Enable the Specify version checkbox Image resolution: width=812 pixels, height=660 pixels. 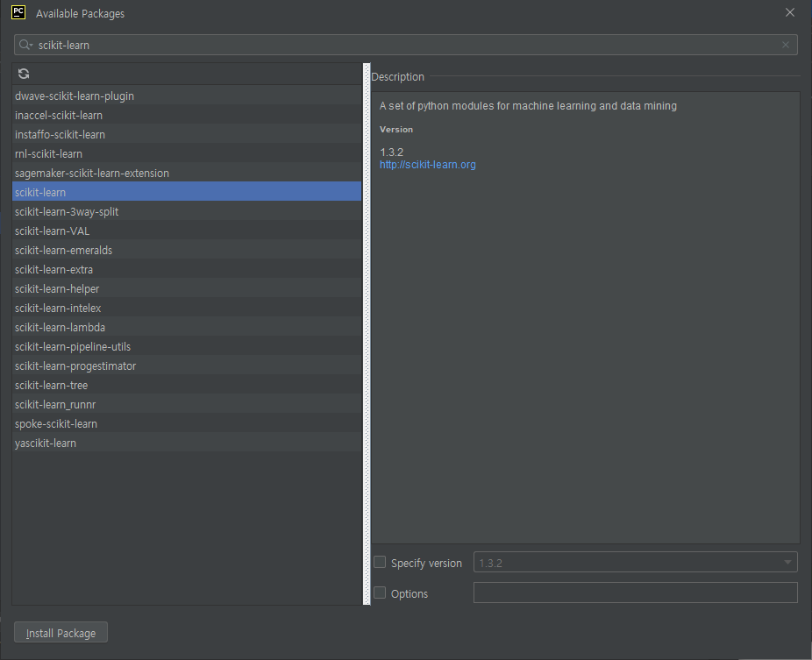click(x=380, y=562)
